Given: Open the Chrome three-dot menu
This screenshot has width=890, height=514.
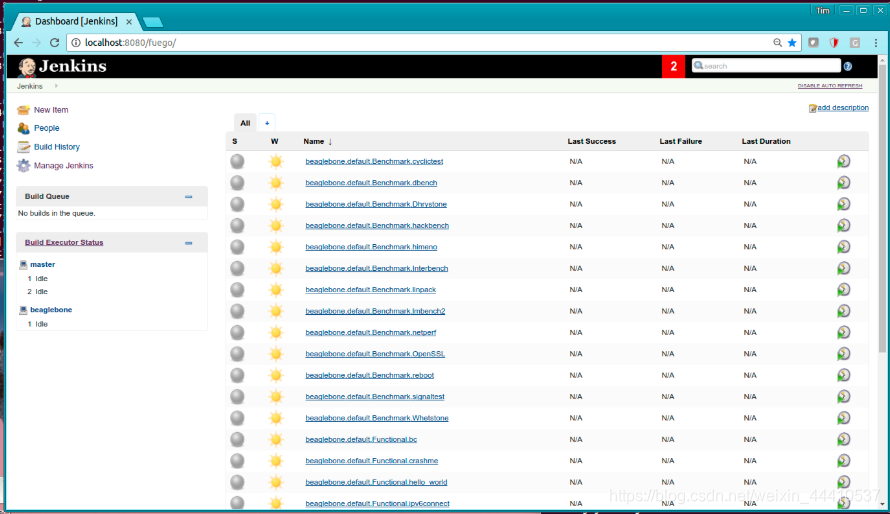Looking at the screenshot, I should coord(876,43).
